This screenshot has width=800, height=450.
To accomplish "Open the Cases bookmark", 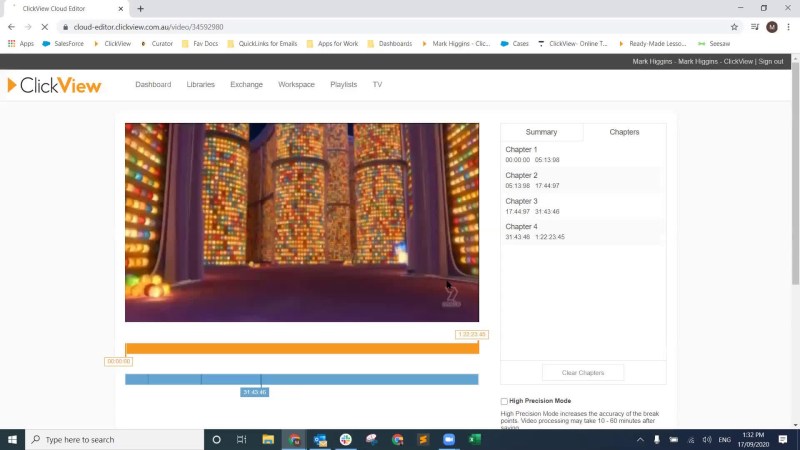I will tap(515, 44).
